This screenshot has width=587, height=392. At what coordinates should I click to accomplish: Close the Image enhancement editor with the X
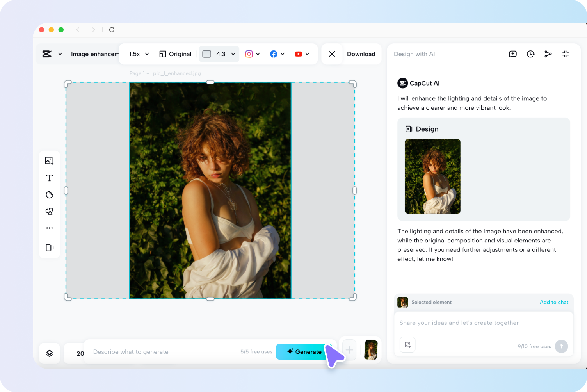(332, 54)
